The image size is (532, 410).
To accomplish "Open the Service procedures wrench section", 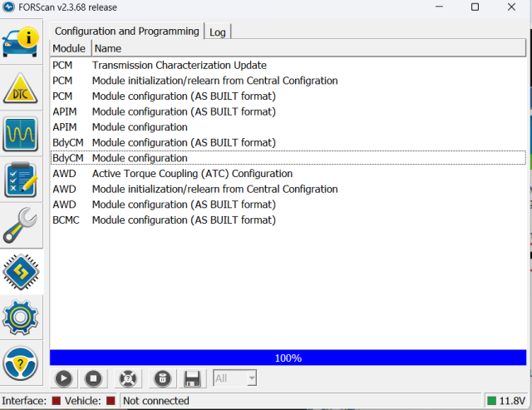I will [x=21, y=225].
